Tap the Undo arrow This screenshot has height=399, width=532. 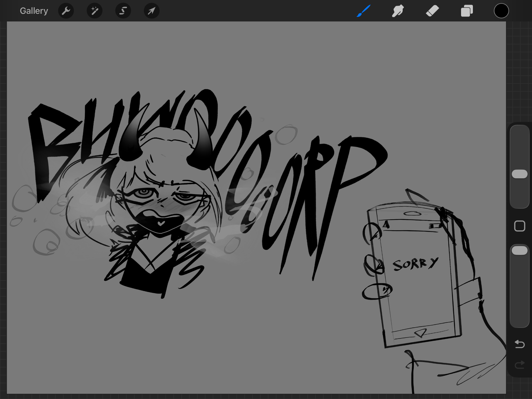tap(519, 344)
